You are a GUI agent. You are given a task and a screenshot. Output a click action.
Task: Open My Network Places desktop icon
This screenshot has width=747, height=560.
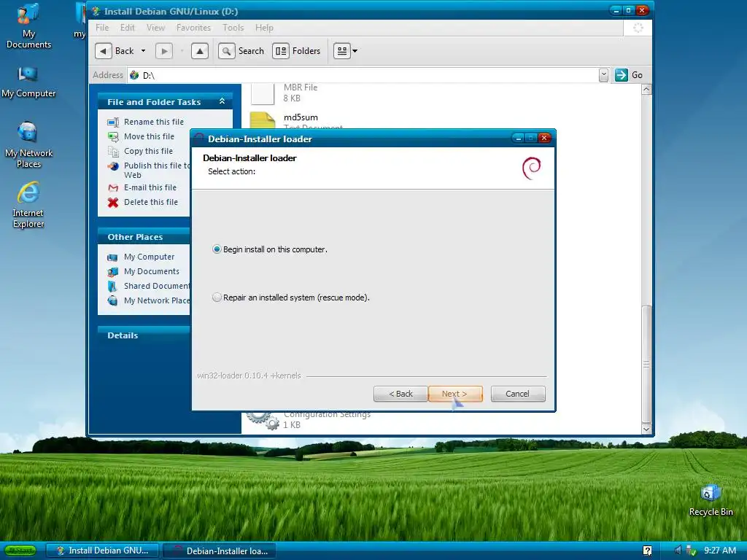[x=28, y=145]
